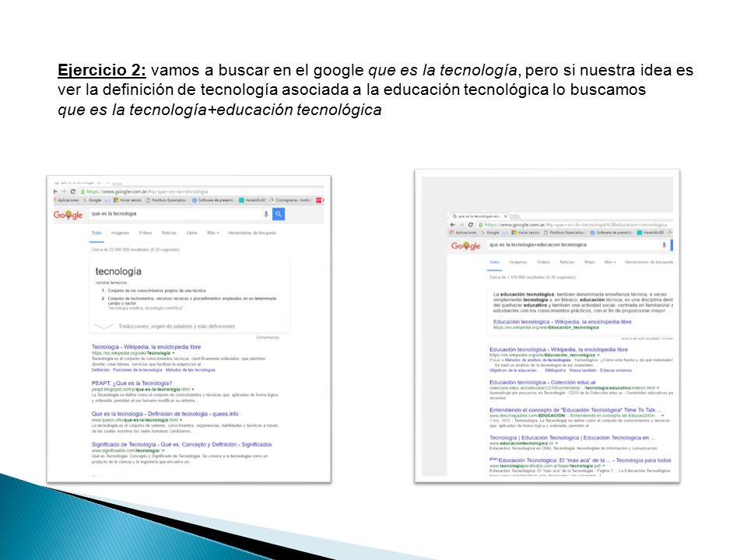Open Significado de Tecnología - Significados result
The image size is (747, 560).
(181, 445)
